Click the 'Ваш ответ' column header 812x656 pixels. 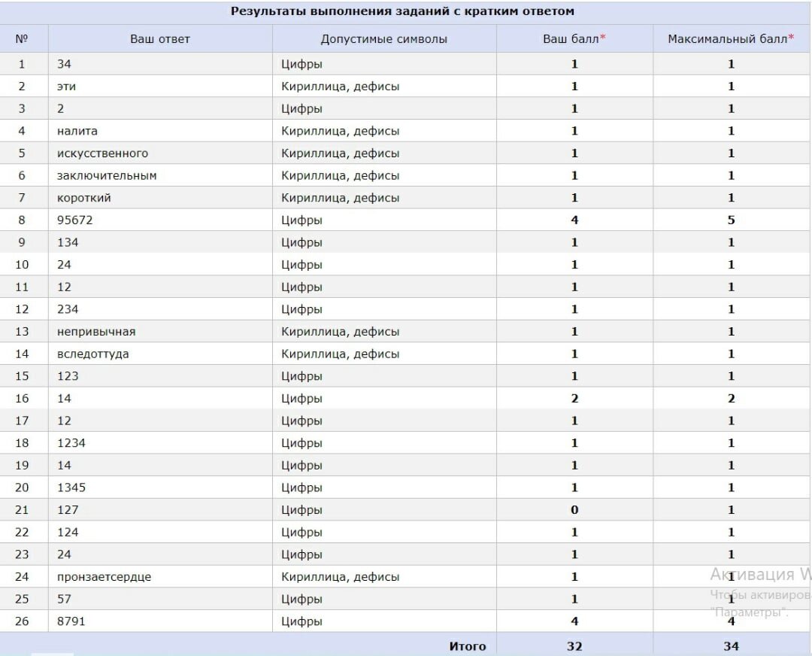click(x=160, y=39)
